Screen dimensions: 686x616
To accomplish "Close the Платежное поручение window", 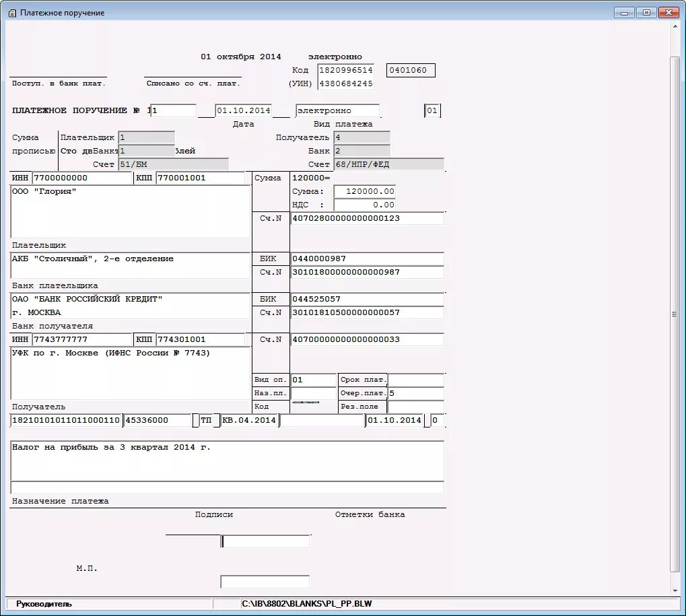I will [668, 13].
